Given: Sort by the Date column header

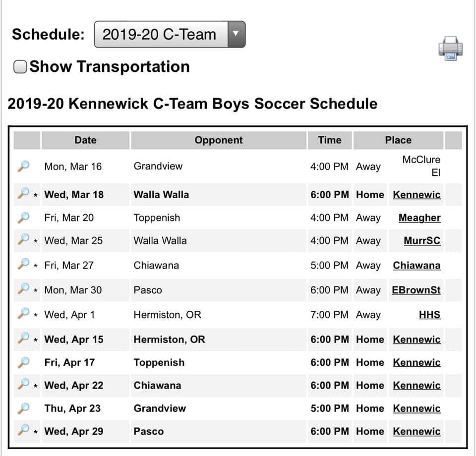Looking at the screenshot, I should (x=86, y=140).
